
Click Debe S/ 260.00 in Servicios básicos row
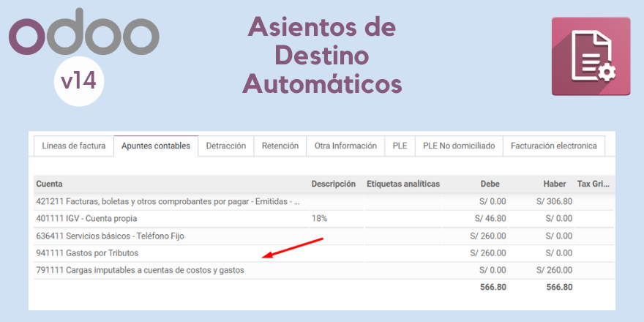pos(488,236)
